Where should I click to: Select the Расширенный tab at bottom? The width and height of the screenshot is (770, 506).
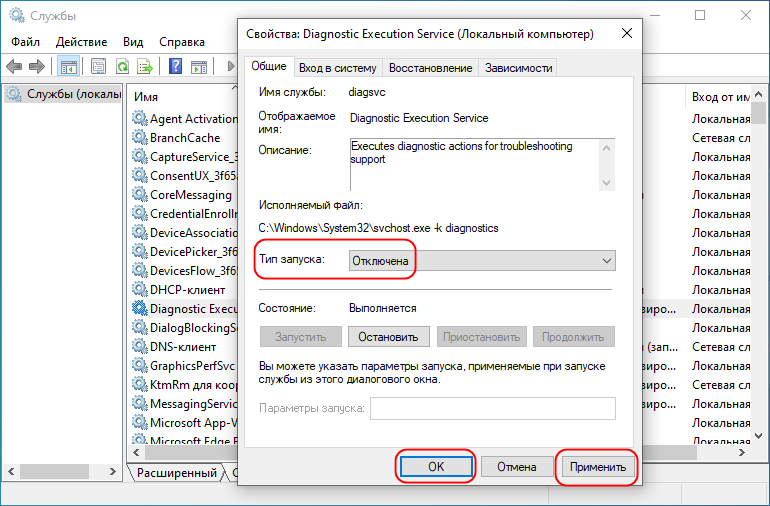tap(177, 473)
